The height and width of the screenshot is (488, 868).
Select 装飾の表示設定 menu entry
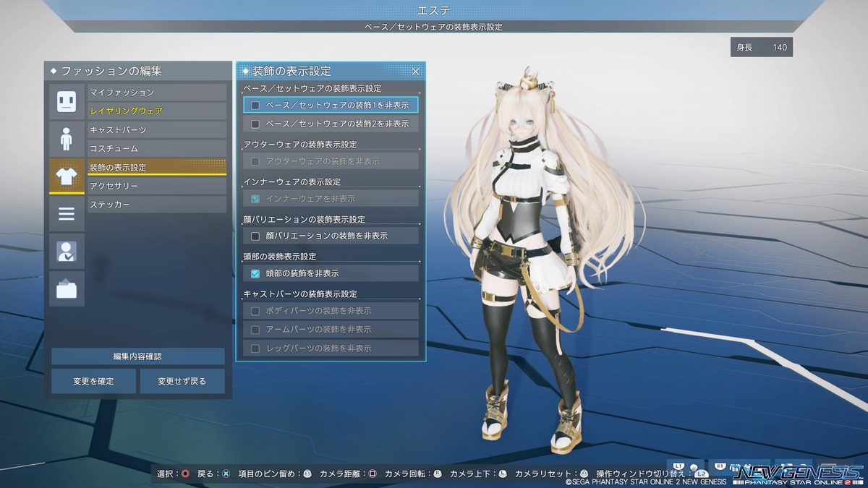pos(157,167)
